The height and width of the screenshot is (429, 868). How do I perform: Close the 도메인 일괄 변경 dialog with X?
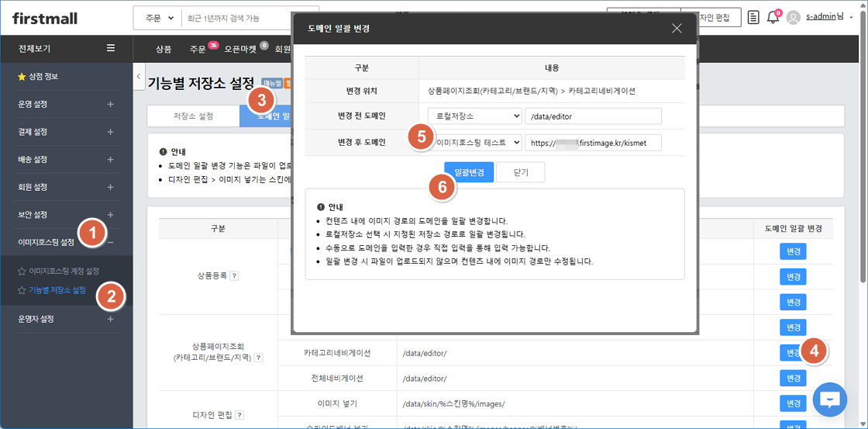point(677,29)
